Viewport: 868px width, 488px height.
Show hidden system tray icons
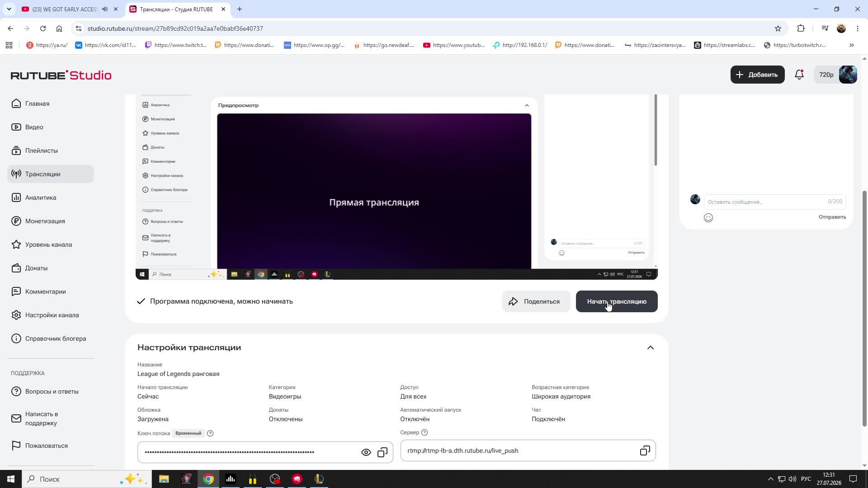770,479
